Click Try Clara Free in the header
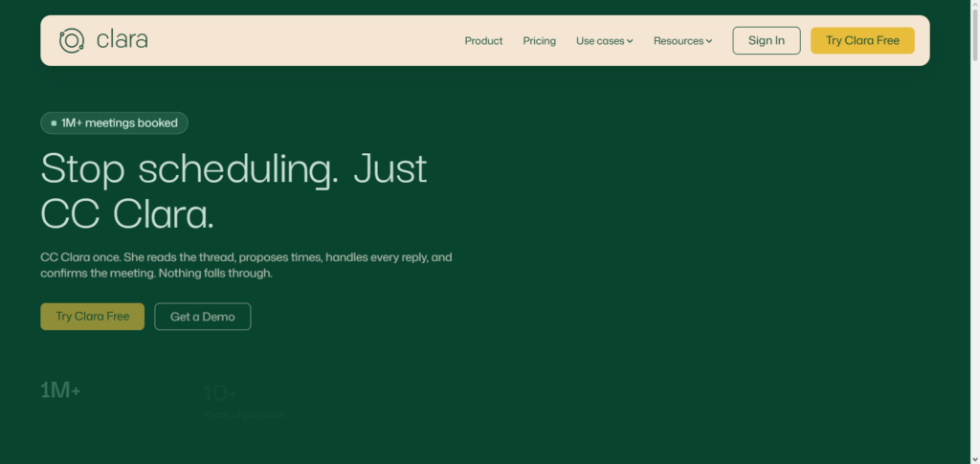 (x=862, y=40)
